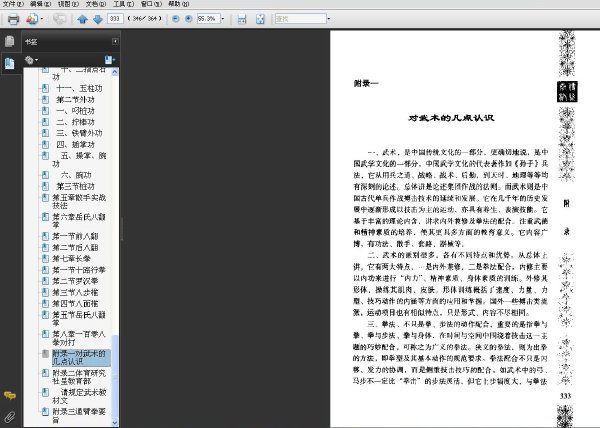The height and width of the screenshot is (428, 600).
Task: Click the new bookmark icon in the panel
Action: pos(109,60)
